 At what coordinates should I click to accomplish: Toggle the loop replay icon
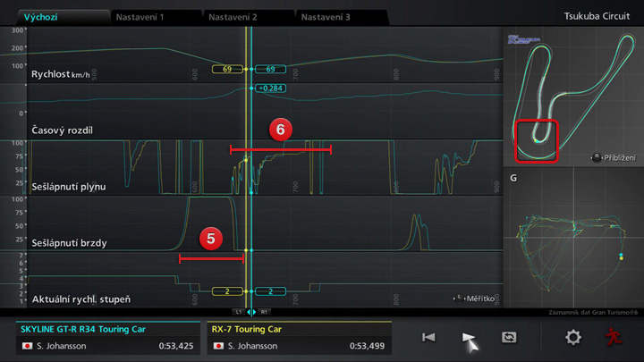pyautogui.click(x=509, y=337)
